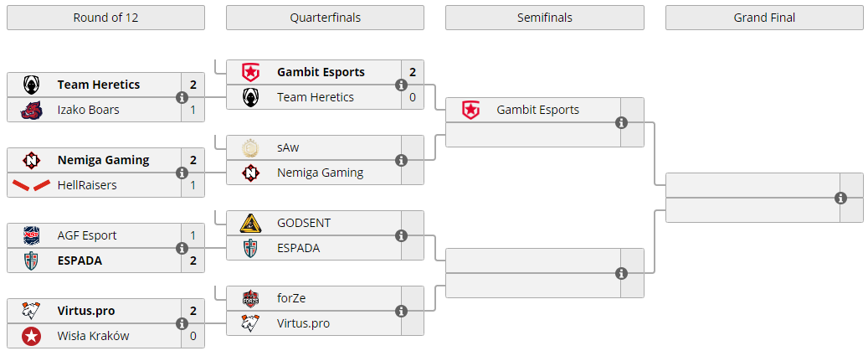The width and height of the screenshot is (868, 356).
Task: Click the empty bottom semifinal match slot
Action: 532,273
